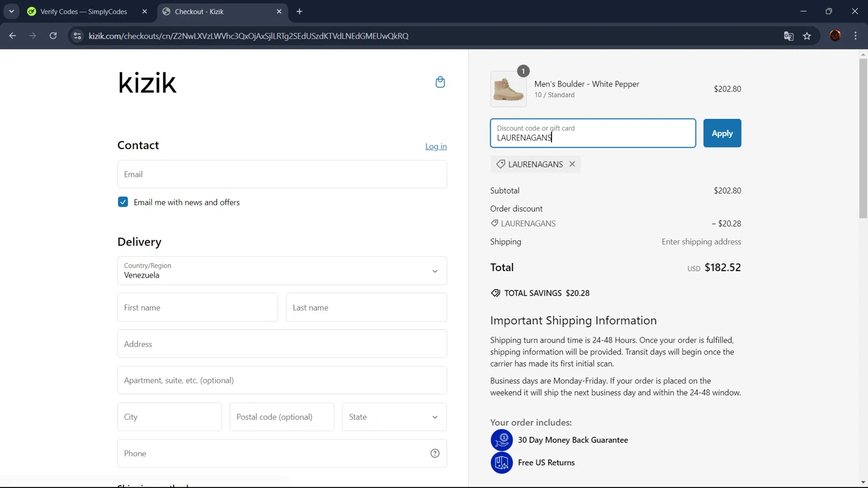
Task: Open the State dropdown
Action: point(394,417)
